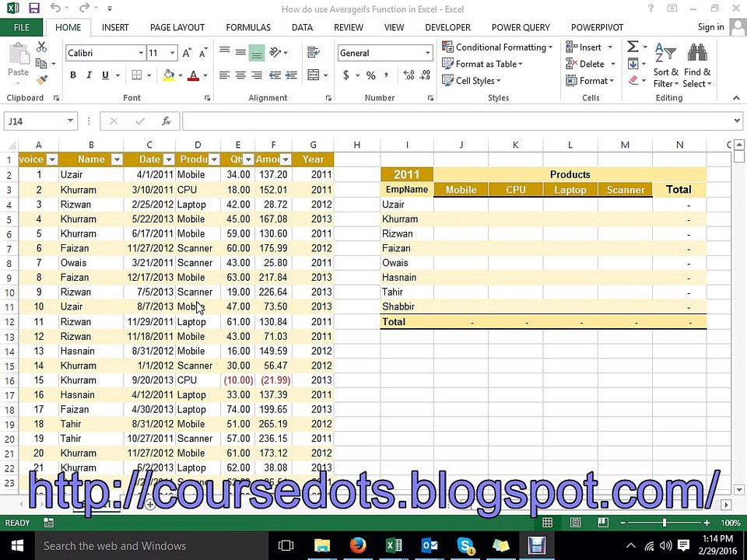Toggle Italic formatting
This screenshot has width=747, height=560.
point(89,75)
